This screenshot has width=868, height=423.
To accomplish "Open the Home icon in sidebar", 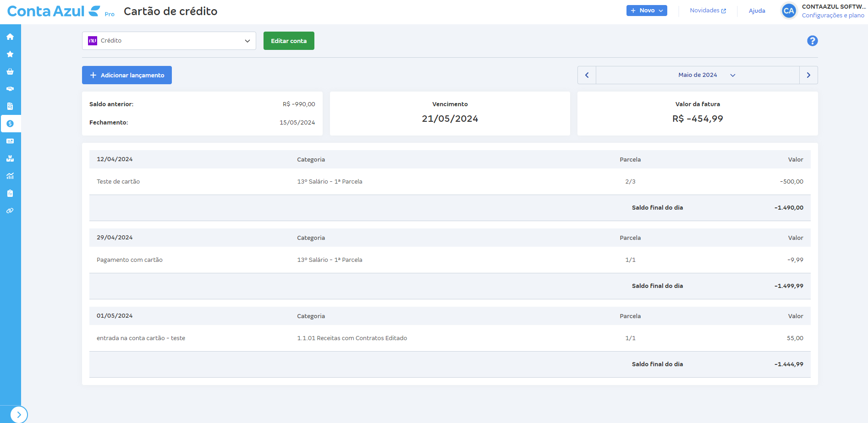I will 10,37.
